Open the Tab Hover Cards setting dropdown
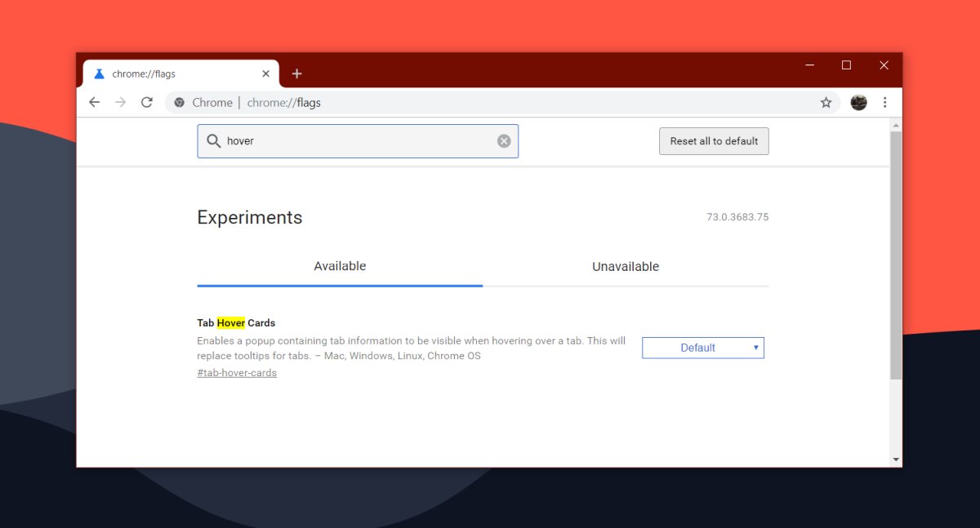Screen dimensions: 980x528 [703, 347]
